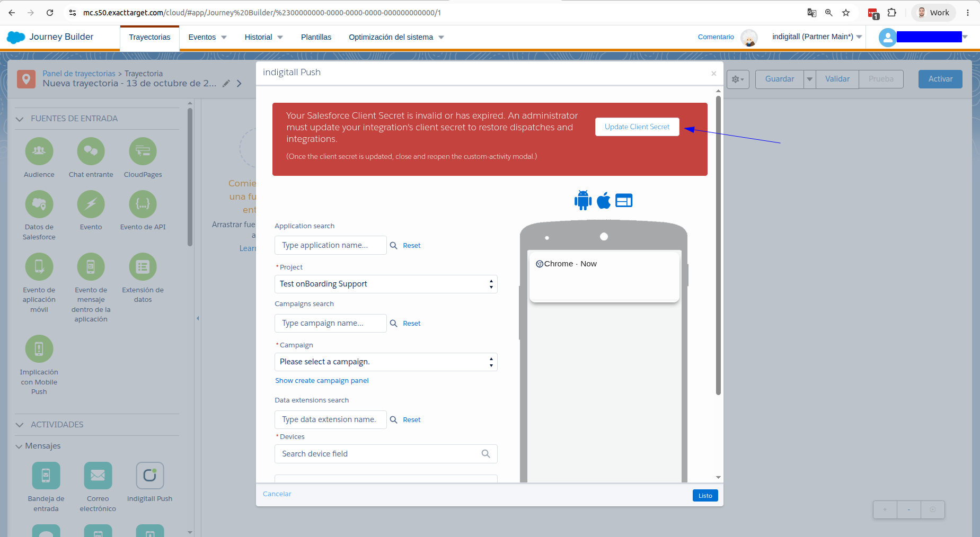Click the Evento de API icon
The height and width of the screenshot is (537, 980).
(143, 204)
